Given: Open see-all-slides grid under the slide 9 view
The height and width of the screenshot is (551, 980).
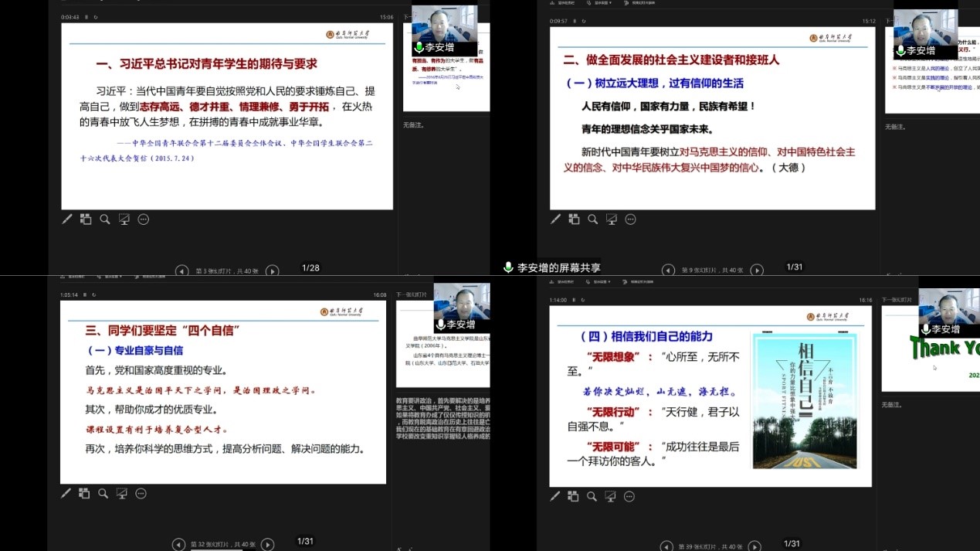Looking at the screenshot, I should (574, 219).
